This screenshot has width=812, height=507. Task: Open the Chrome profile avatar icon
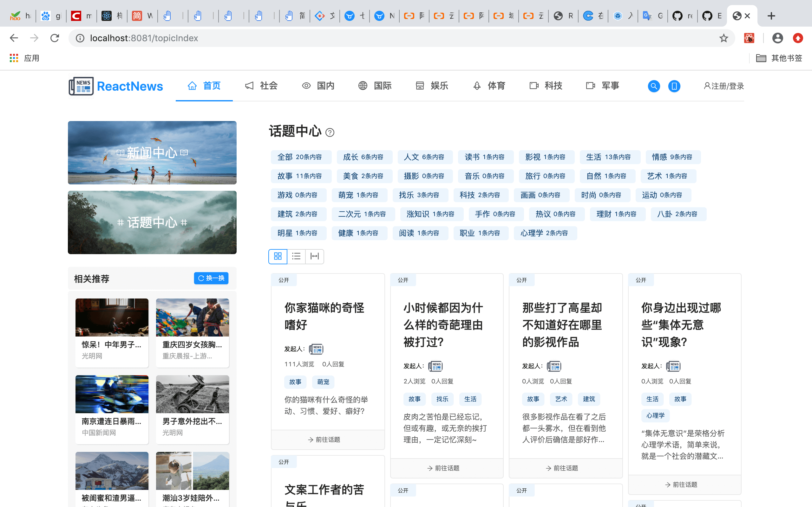coord(777,38)
